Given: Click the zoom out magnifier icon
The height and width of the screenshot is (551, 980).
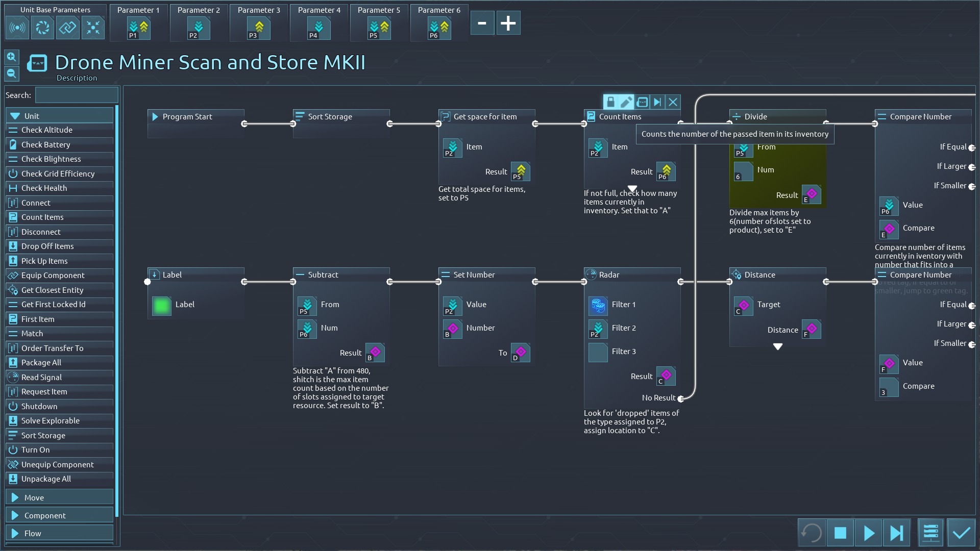Looking at the screenshot, I should pyautogui.click(x=11, y=73).
